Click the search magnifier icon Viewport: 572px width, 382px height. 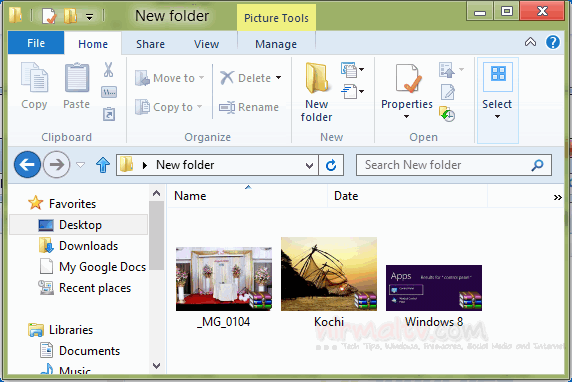click(537, 165)
